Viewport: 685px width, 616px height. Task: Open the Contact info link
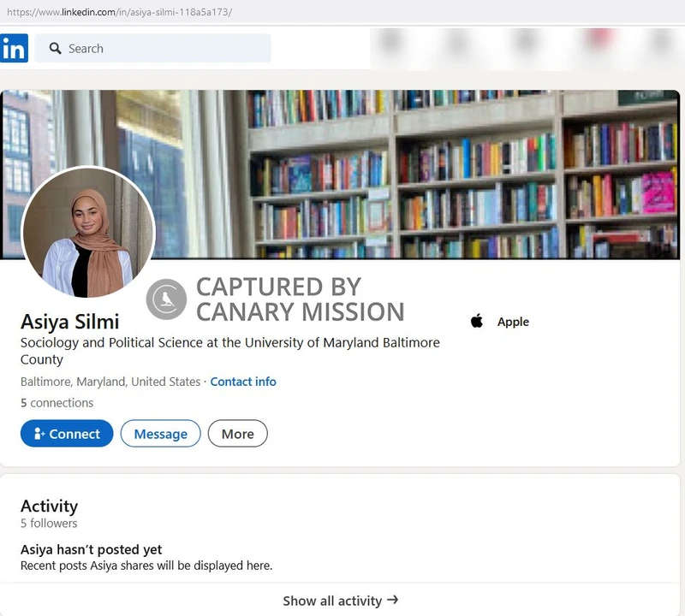point(243,382)
